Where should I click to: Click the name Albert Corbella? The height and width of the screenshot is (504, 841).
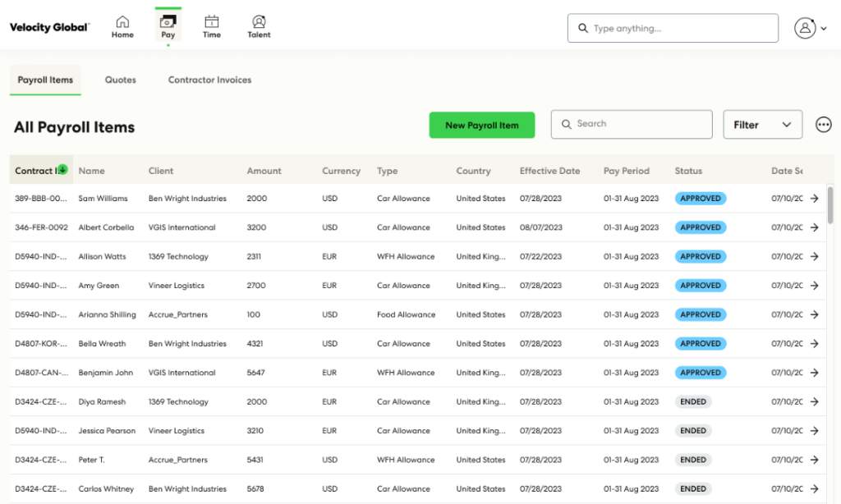point(106,227)
